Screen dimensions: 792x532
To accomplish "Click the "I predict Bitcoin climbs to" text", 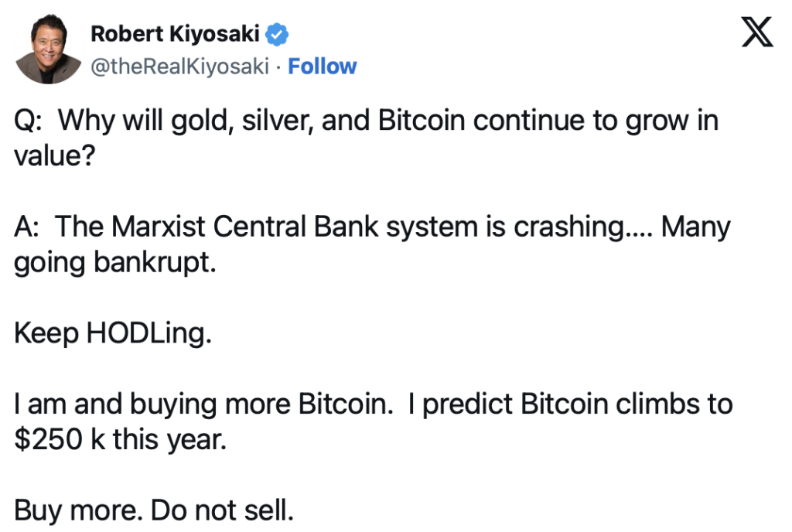I will click(570, 404).
